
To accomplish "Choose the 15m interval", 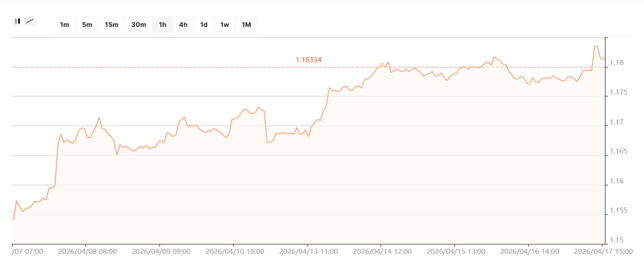I will click(112, 25).
